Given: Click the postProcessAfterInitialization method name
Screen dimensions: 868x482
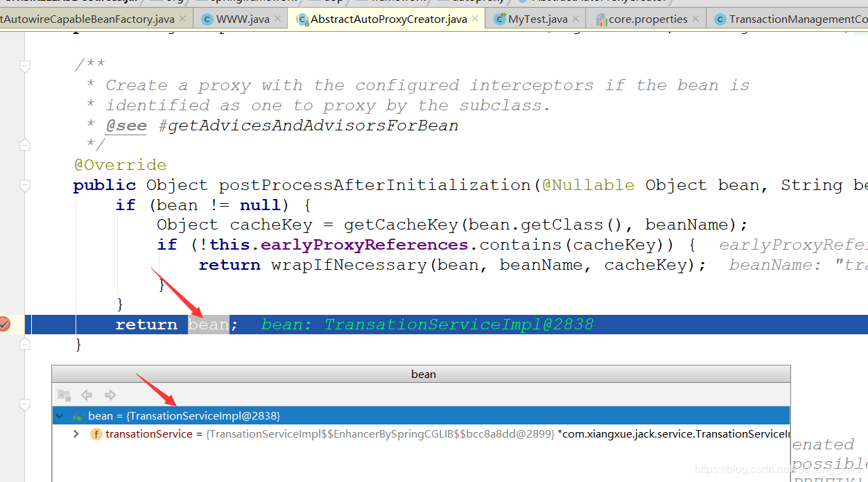Looking at the screenshot, I should (375, 185).
